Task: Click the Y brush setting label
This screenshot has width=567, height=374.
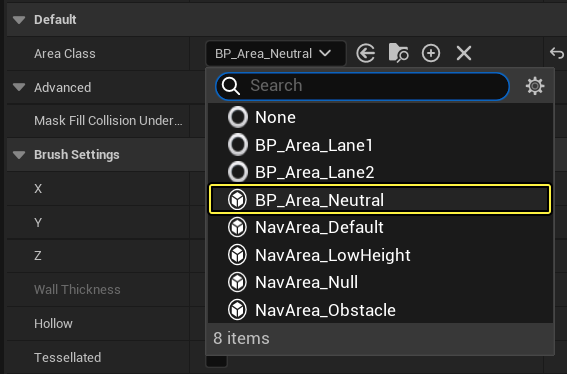Action: tap(38, 222)
